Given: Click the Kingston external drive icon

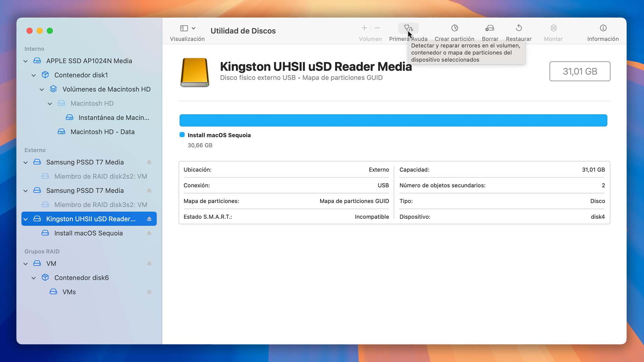Looking at the screenshot, I should pyautogui.click(x=194, y=72).
